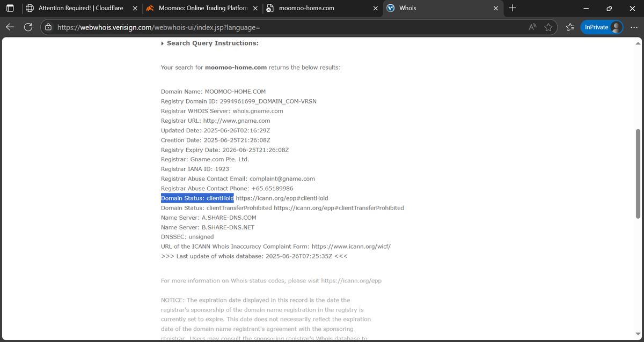
Task: Click Registrar Gname.com Pte. Ltd. line
Action: (x=205, y=159)
